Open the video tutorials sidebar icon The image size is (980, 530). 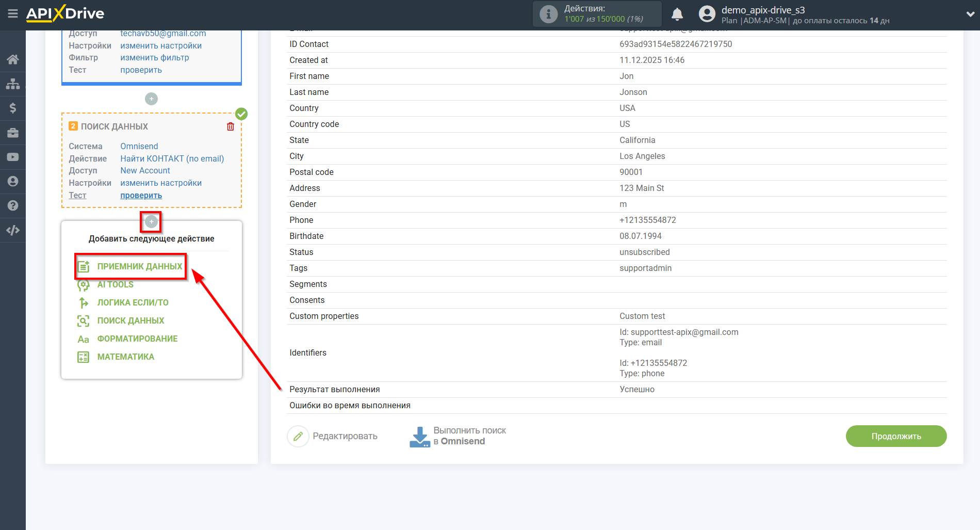(12, 156)
